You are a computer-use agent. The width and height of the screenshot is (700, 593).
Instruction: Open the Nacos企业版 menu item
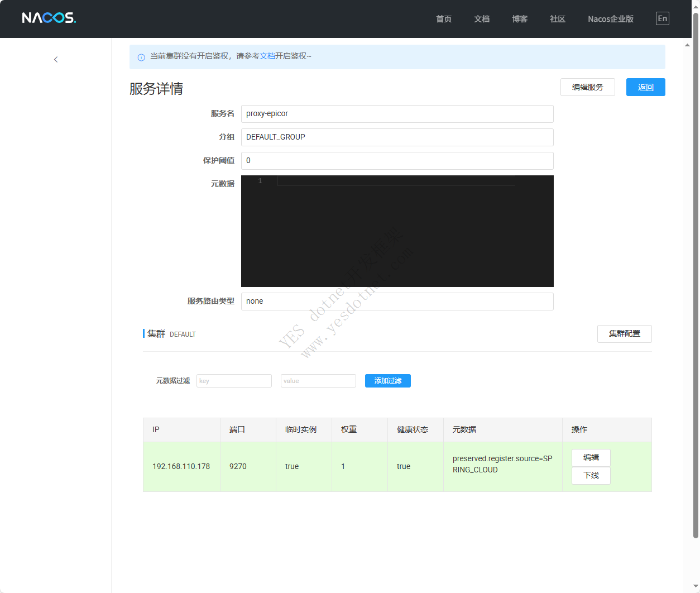click(611, 19)
